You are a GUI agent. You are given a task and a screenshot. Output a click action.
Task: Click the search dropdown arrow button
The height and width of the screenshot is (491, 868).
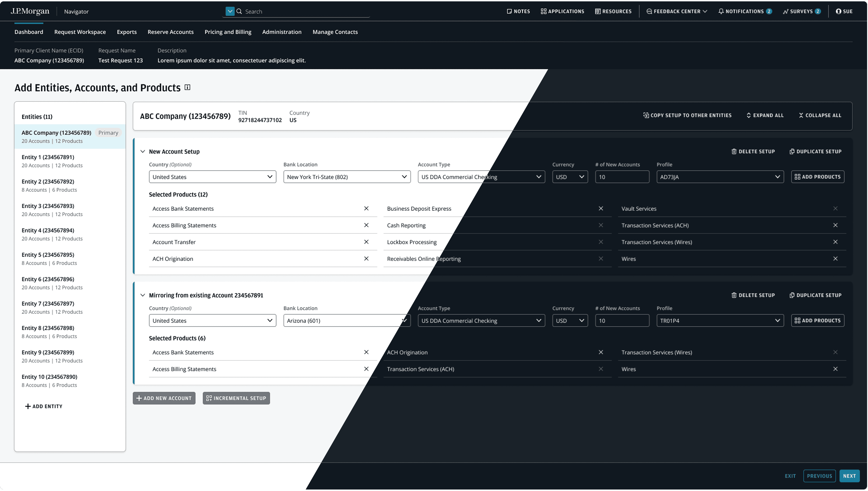click(230, 11)
